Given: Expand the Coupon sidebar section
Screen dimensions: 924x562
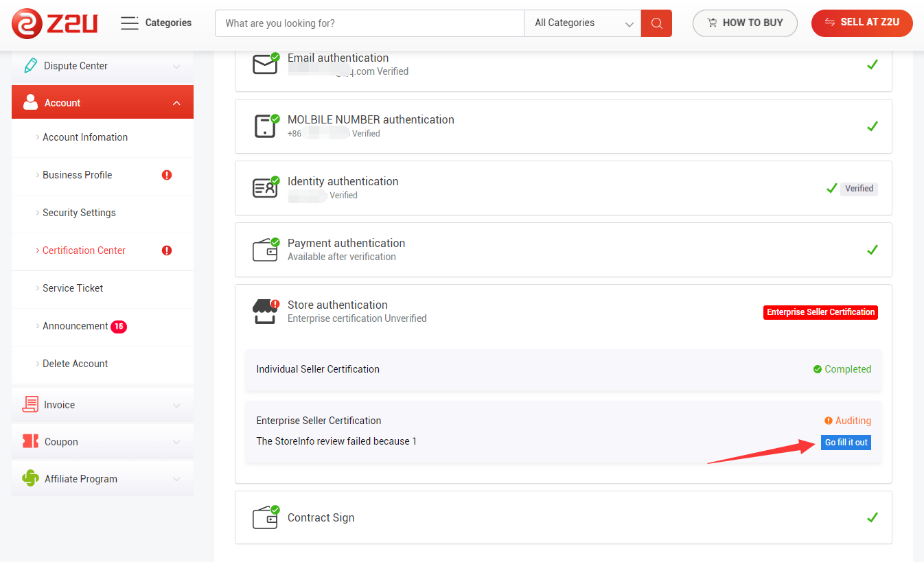Looking at the screenshot, I should 102,442.
